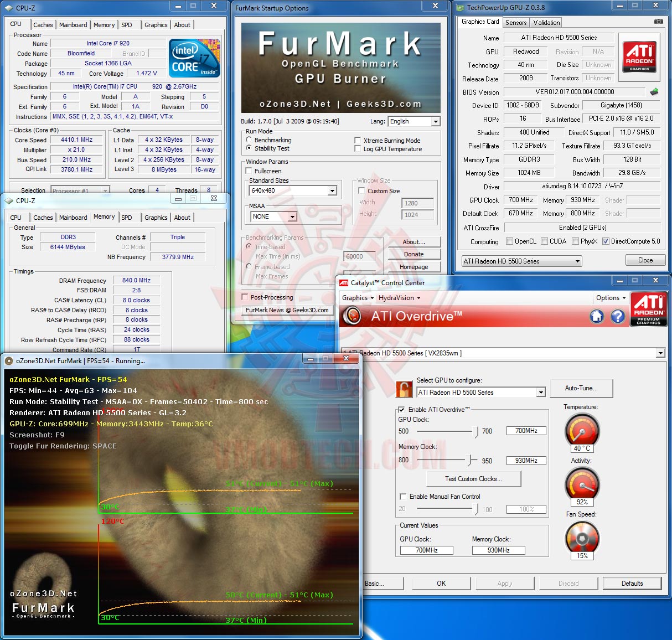
Task: Open the FurMark Homepage button
Action: (x=413, y=267)
